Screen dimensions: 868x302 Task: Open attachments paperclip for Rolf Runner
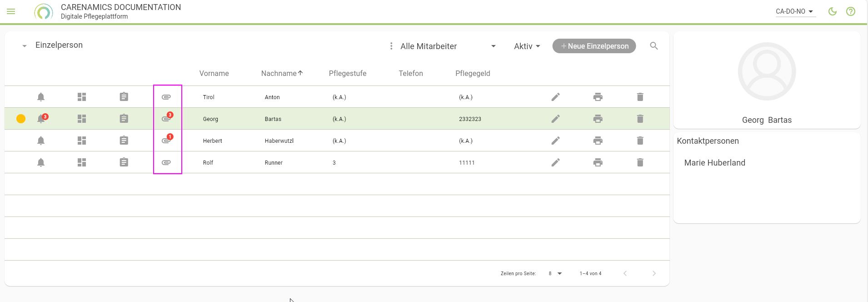(166, 162)
